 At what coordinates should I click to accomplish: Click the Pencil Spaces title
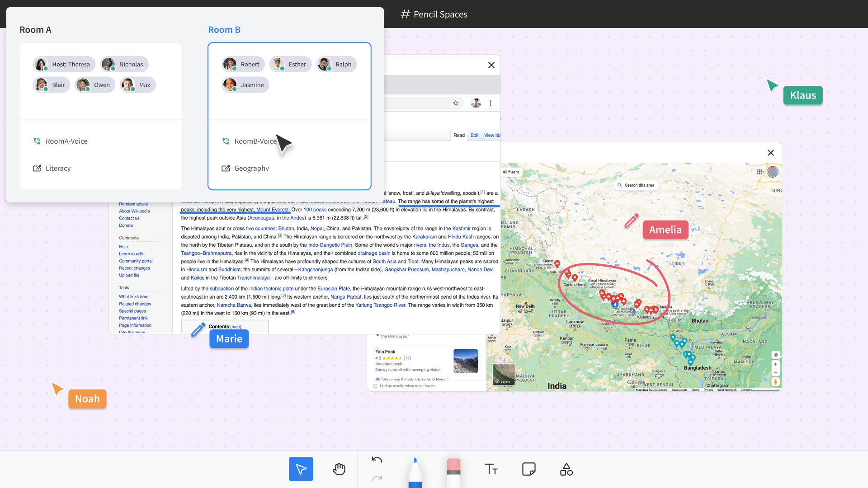point(434,14)
